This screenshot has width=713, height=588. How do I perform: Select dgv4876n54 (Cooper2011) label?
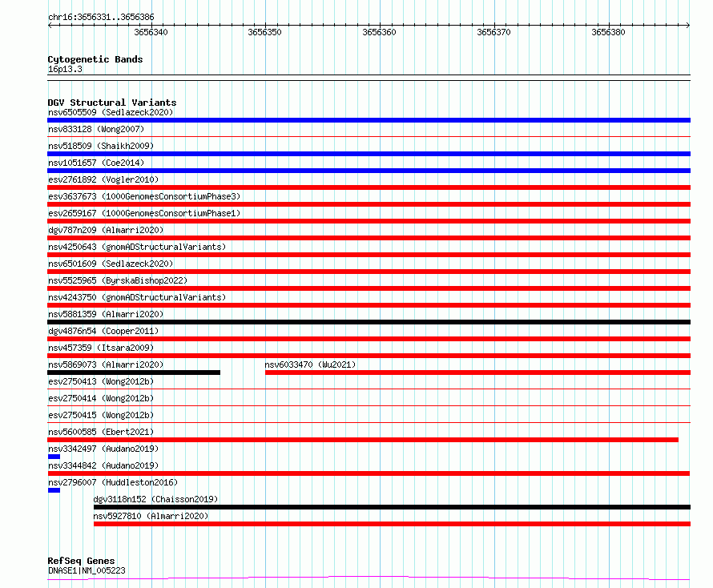[103, 331]
